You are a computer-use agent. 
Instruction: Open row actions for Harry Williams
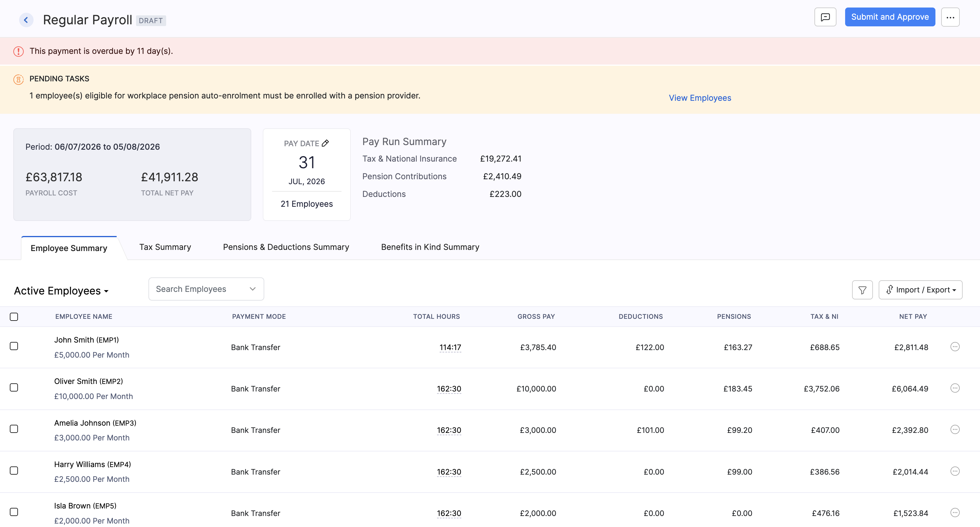coord(955,471)
